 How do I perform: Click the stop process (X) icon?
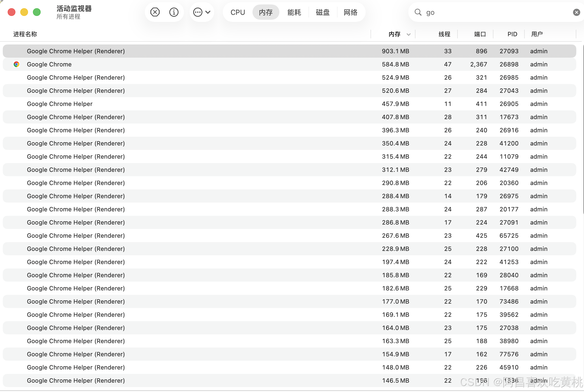click(155, 12)
